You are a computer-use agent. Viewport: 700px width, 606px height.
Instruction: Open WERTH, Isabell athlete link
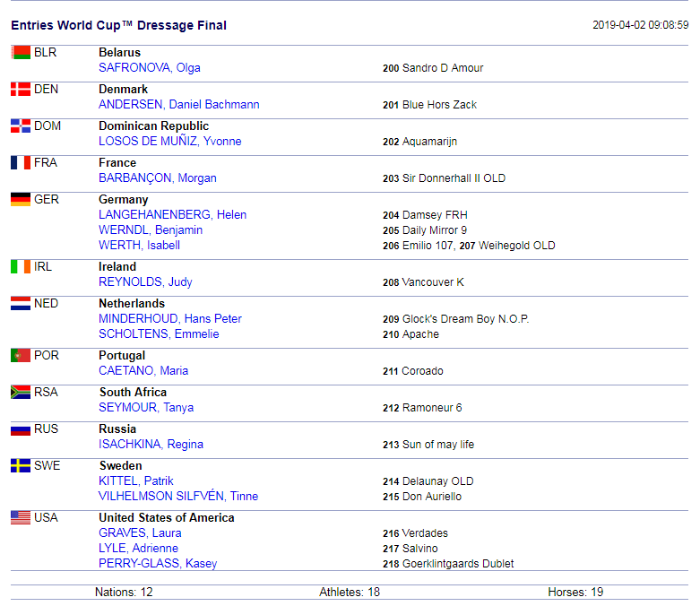point(139,245)
